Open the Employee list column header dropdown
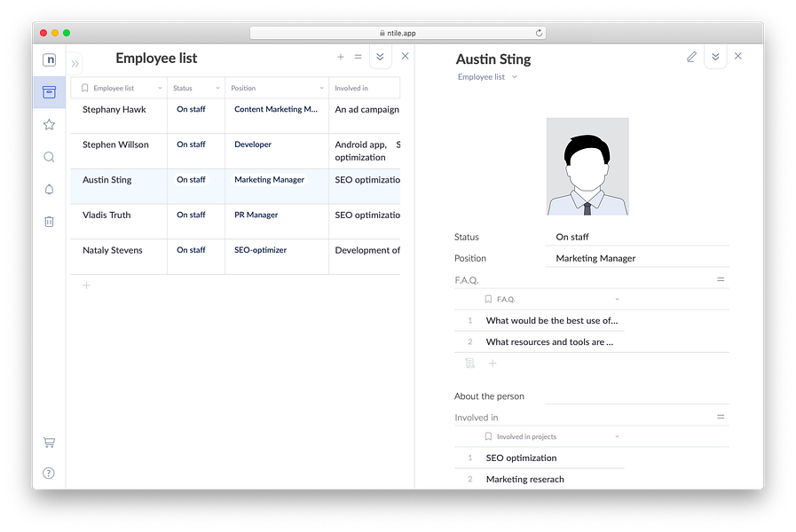This screenshot has width=796, height=532. 160,89
